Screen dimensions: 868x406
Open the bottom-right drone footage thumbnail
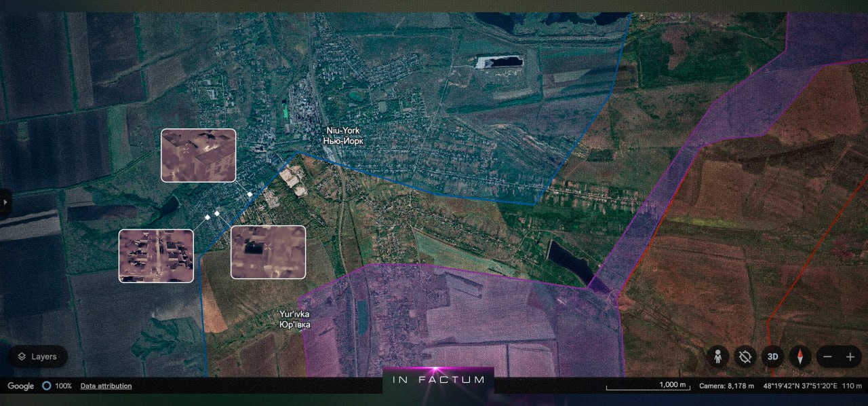268,252
